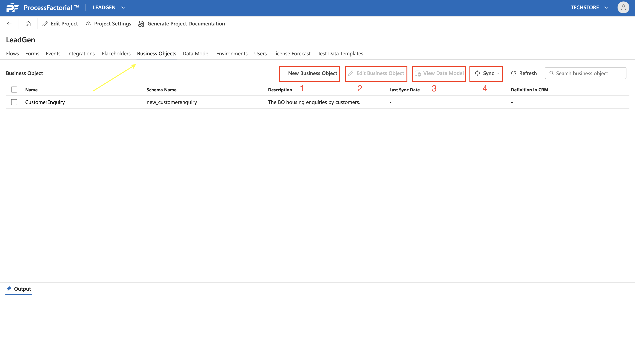Image resolution: width=635 pixels, height=364 pixels.
Task: Open the home icon
Action: [x=28, y=24]
